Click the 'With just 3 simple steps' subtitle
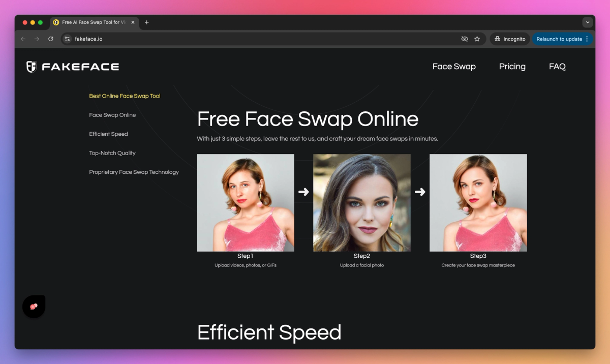The image size is (610, 364). tap(317, 139)
